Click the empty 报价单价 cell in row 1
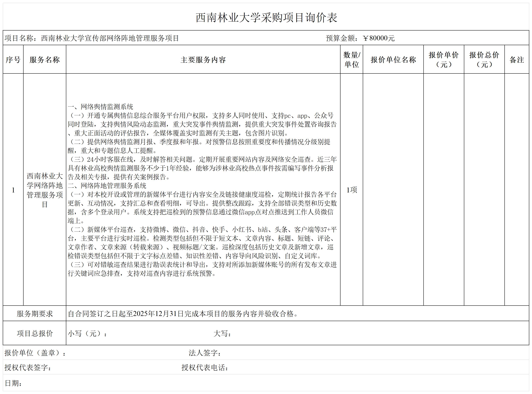532x394 pixels. point(444,190)
